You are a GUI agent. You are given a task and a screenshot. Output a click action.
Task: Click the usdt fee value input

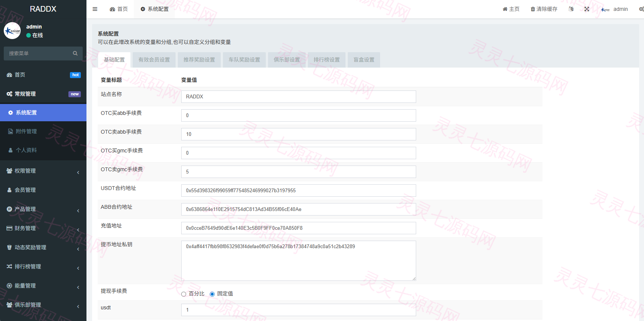point(299,310)
